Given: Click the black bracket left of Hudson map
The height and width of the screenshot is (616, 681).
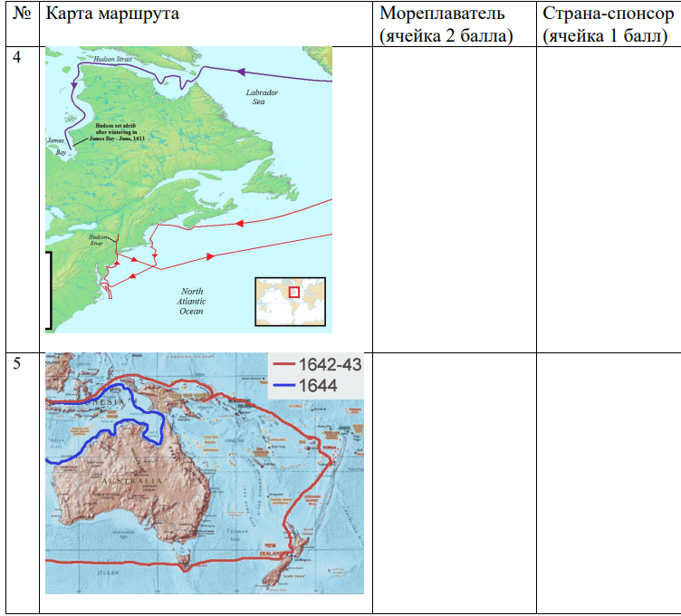Looking at the screenshot, I should coord(48,290).
